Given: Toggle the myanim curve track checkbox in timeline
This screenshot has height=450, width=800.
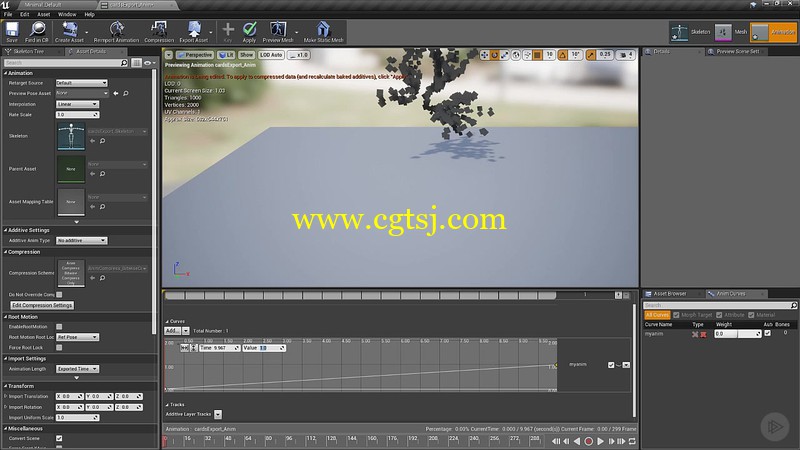Looking at the screenshot, I should pyautogui.click(x=611, y=365).
